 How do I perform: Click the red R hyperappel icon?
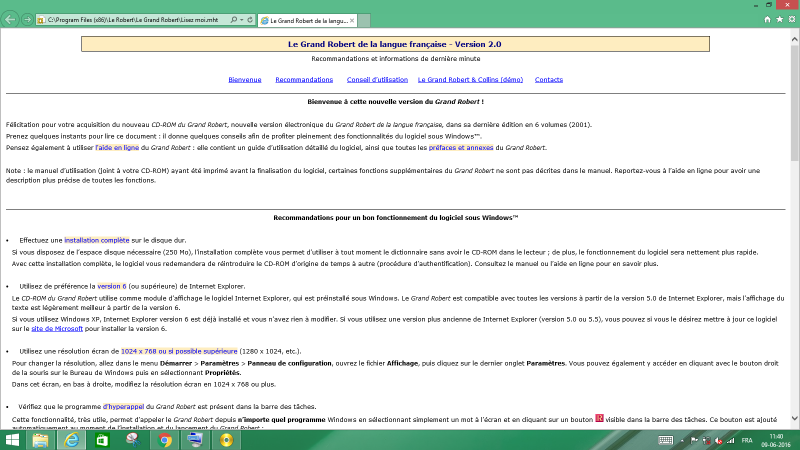click(599, 418)
